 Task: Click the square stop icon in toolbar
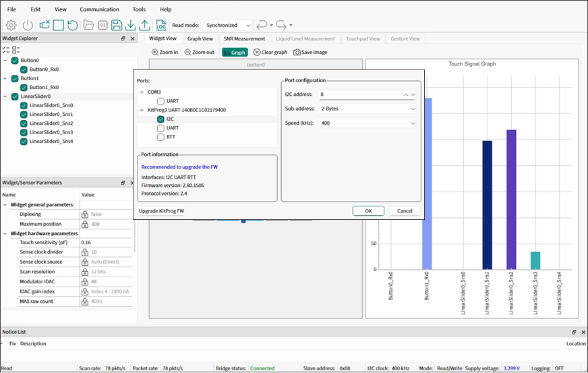[59, 25]
